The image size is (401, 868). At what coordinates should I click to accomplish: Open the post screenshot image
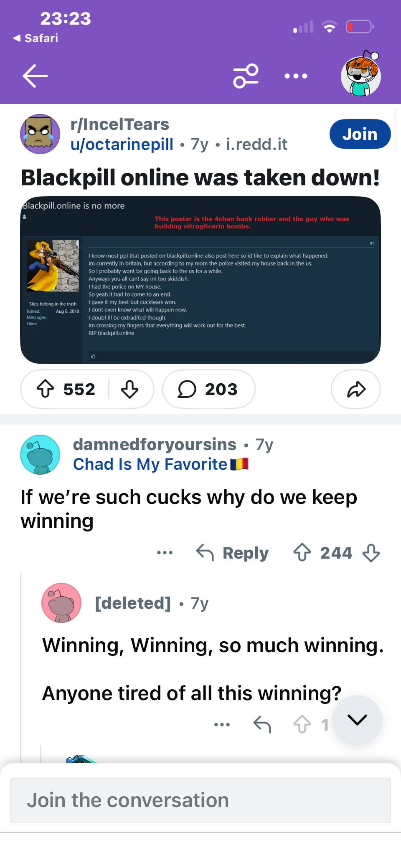tap(200, 280)
